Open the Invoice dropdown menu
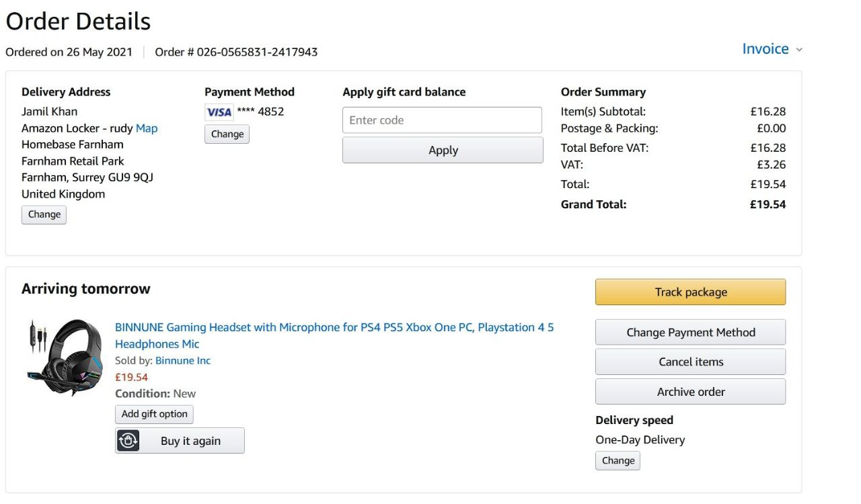 765,49
